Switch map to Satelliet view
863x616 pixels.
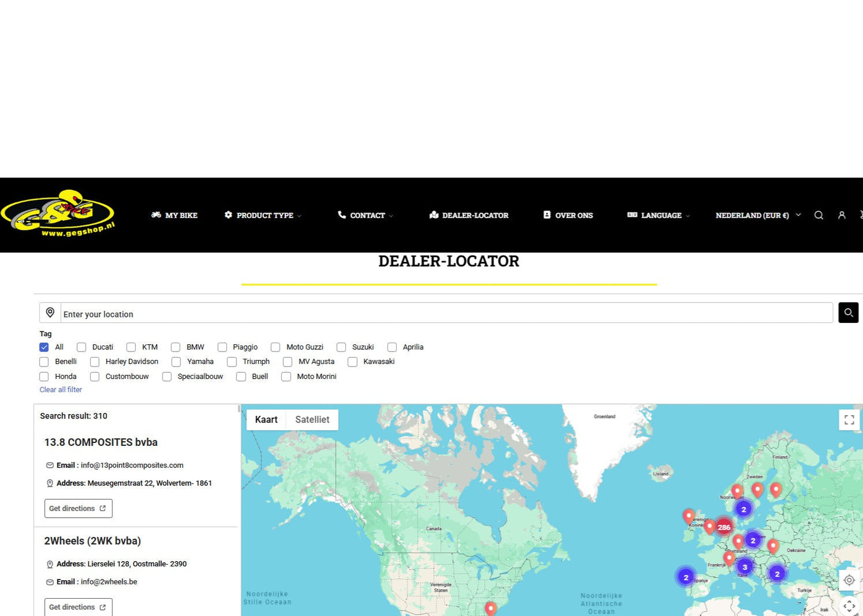click(312, 420)
